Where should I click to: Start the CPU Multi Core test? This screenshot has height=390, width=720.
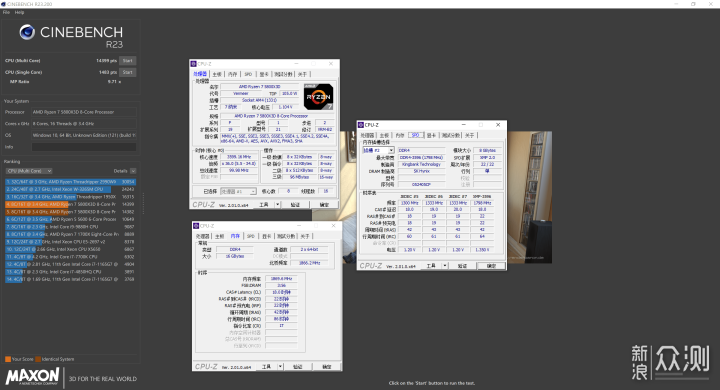[x=128, y=61]
